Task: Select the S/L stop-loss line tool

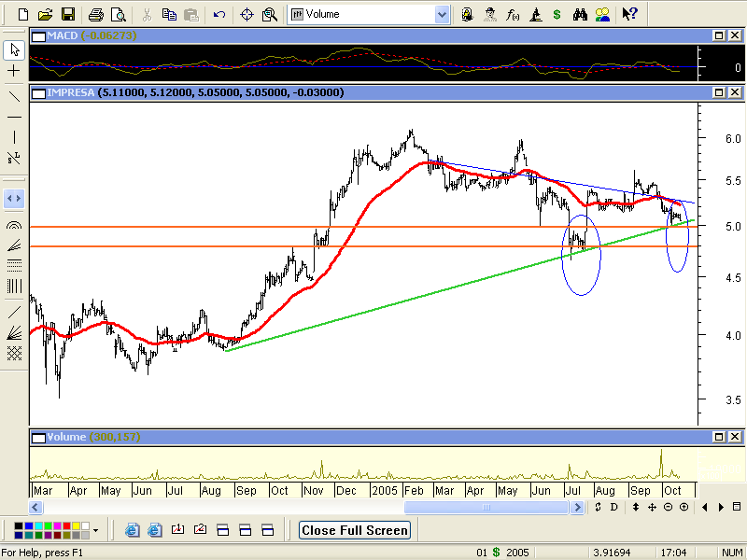Action: pos(14,158)
